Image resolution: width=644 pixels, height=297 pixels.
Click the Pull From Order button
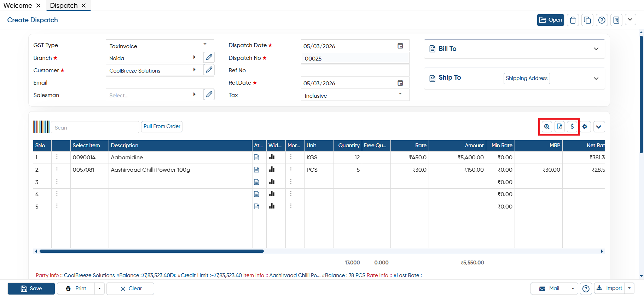click(x=162, y=126)
